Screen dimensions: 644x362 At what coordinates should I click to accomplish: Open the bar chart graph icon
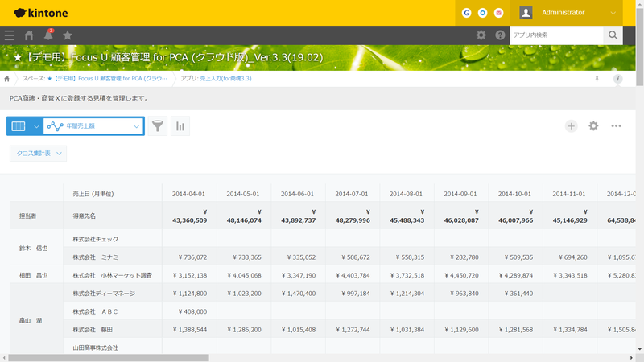pyautogui.click(x=180, y=126)
